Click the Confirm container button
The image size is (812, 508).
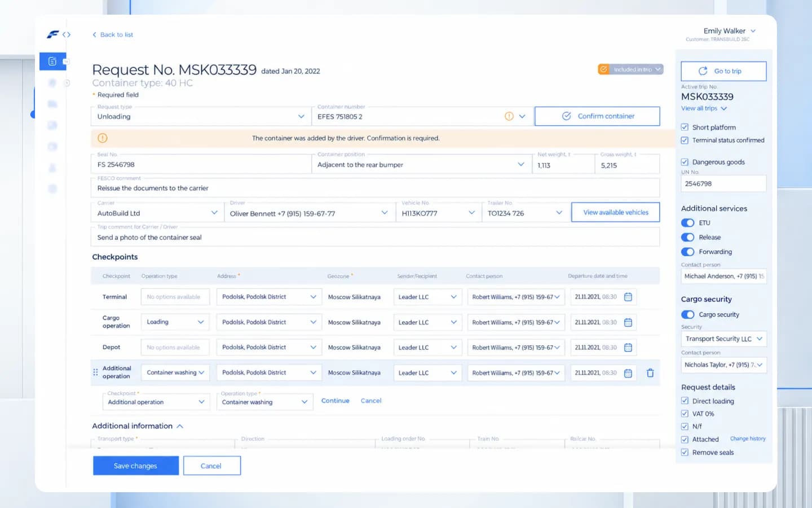[x=597, y=116]
